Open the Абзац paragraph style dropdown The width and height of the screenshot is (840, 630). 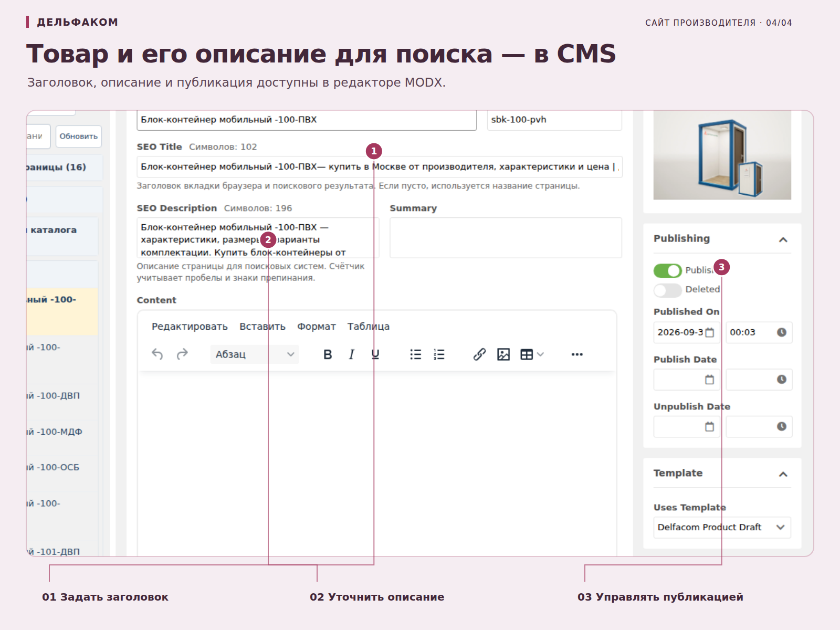click(x=255, y=354)
